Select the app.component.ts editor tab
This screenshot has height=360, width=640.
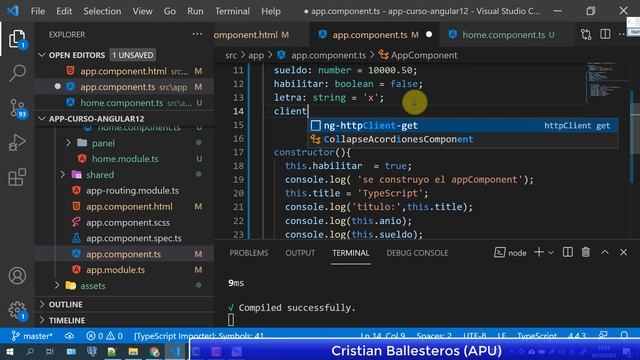pos(375,35)
